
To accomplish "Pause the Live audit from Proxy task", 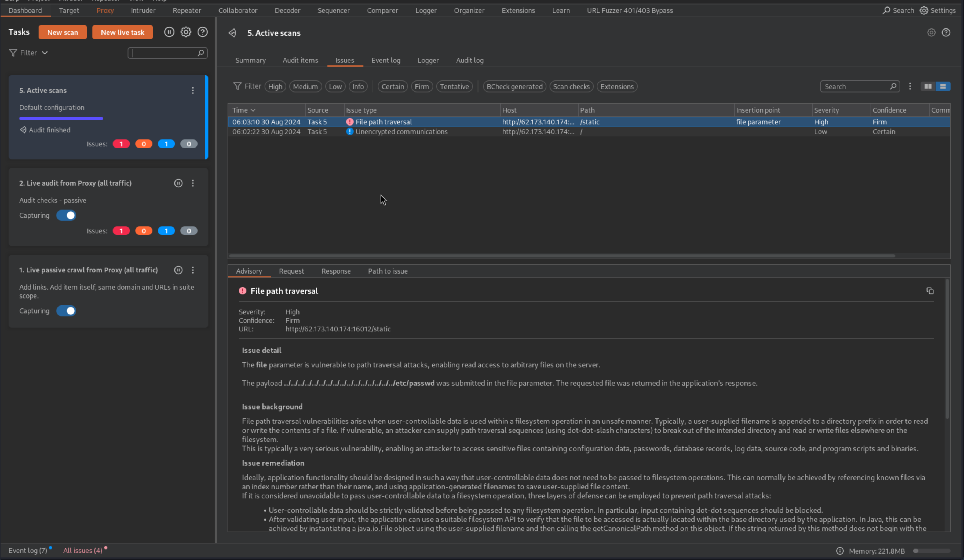I will [x=178, y=183].
